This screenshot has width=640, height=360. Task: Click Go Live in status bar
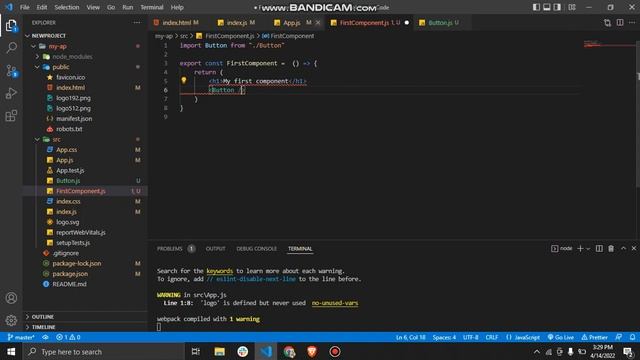[560, 337]
